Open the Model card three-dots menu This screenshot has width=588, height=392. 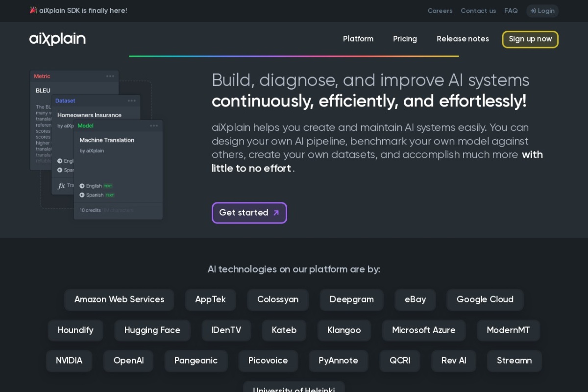pos(154,125)
